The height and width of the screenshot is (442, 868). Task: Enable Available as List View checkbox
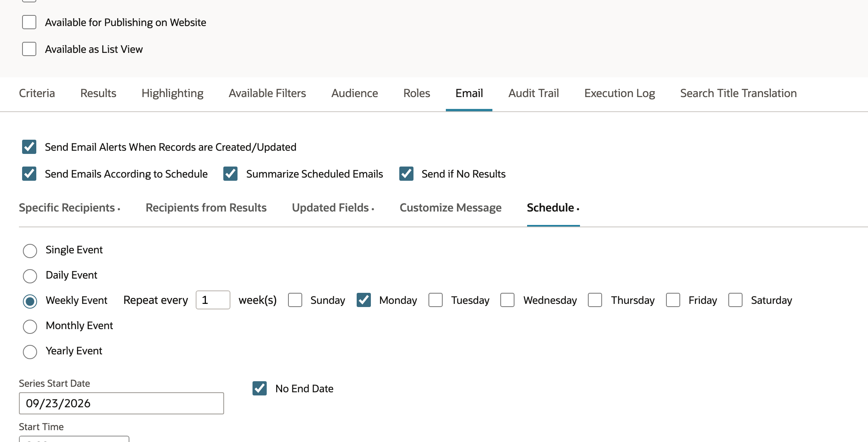coord(29,49)
